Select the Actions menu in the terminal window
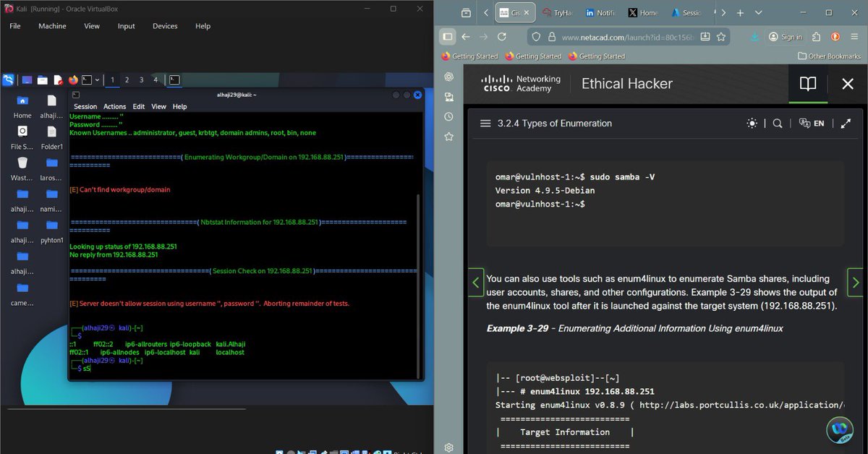The width and height of the screenshot is (868, 454). 114,106
